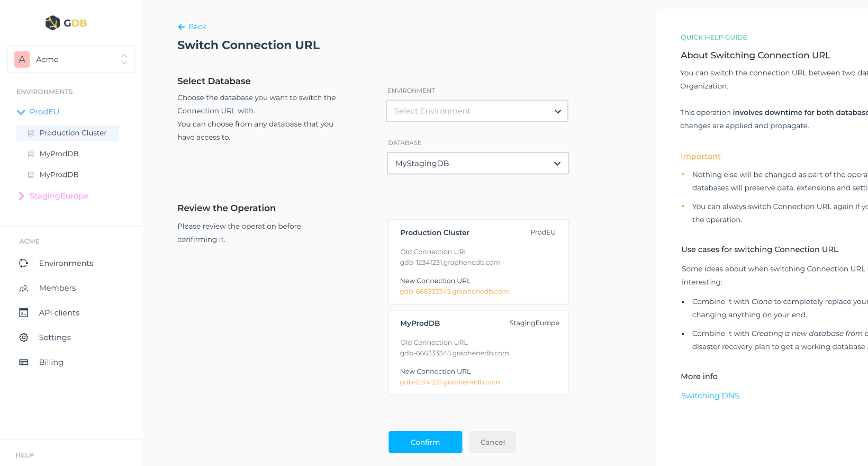Click the Production Cluster database icon

pos(31,133)
